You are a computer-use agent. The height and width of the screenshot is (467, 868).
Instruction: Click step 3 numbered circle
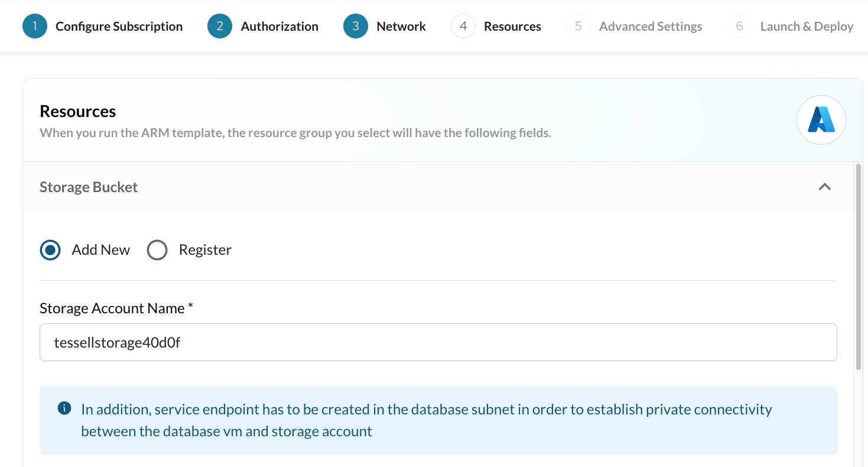click(x=356, y=27)
